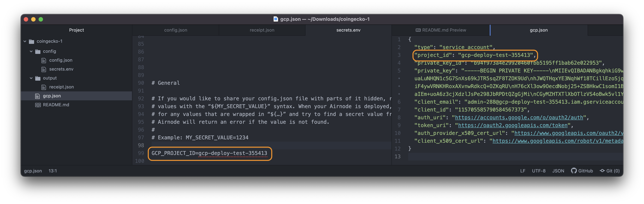Viewport: 644px width, 204px height.
Task: Switch to the receipt.json tab
Action: click(262, 30)
